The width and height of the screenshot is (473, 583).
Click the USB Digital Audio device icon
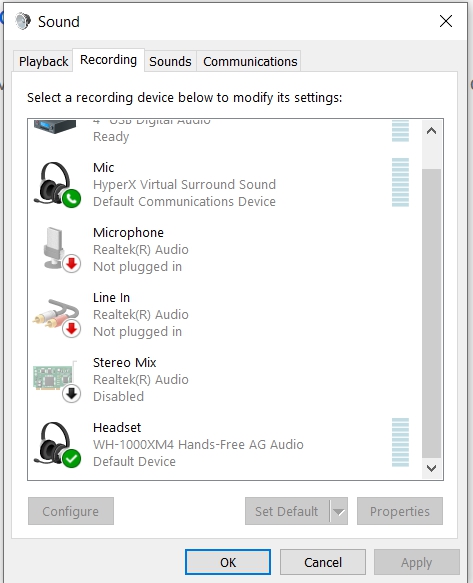click(55, 127)
